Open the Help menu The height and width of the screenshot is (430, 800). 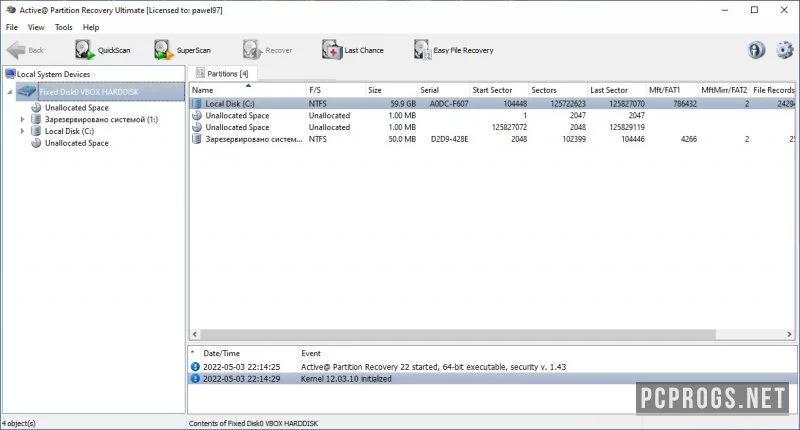click(91, 27)
